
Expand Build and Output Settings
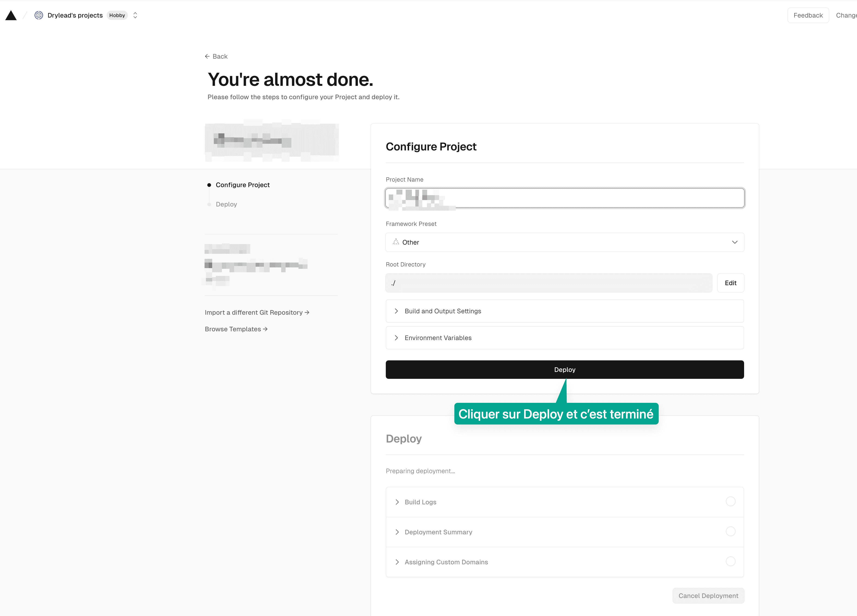(x=564, y=311)
